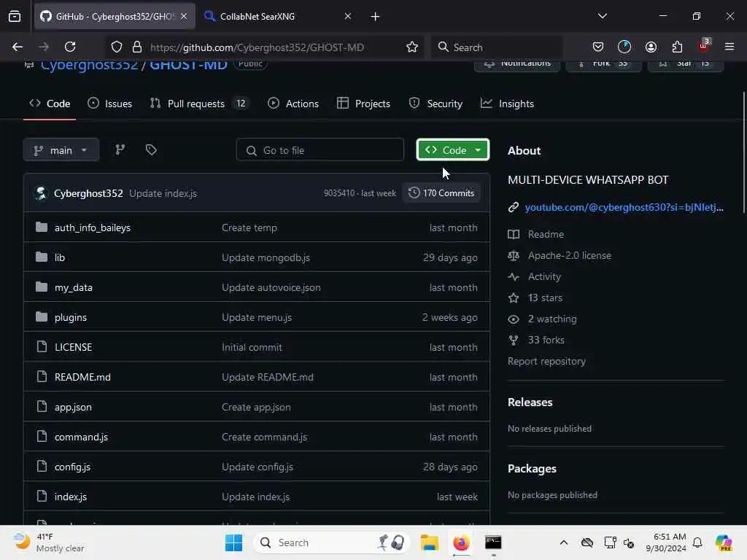747x560 pixels.
Task: Close the CollabNet SearXNG tab
Action: [x=348, y=16]
